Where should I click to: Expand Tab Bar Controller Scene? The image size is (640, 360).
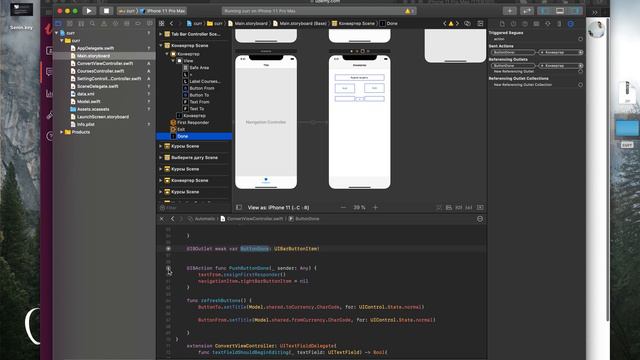tap(161, 34)
